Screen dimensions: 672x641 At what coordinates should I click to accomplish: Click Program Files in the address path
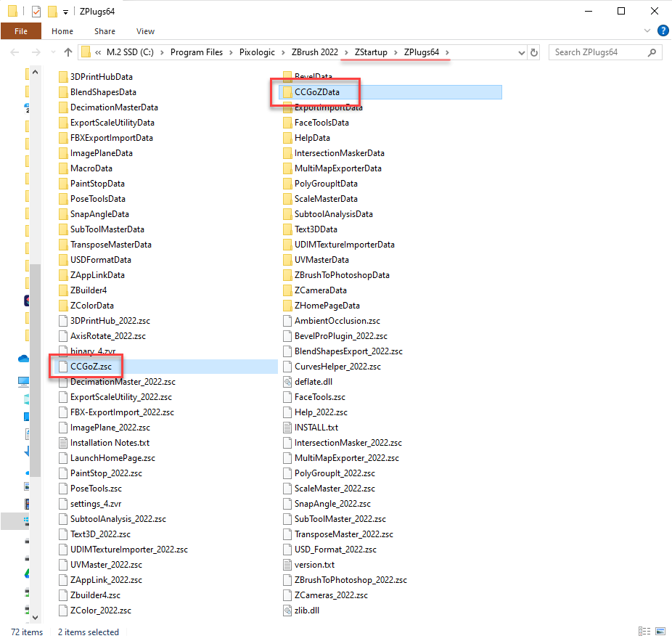tap(197, 52)
